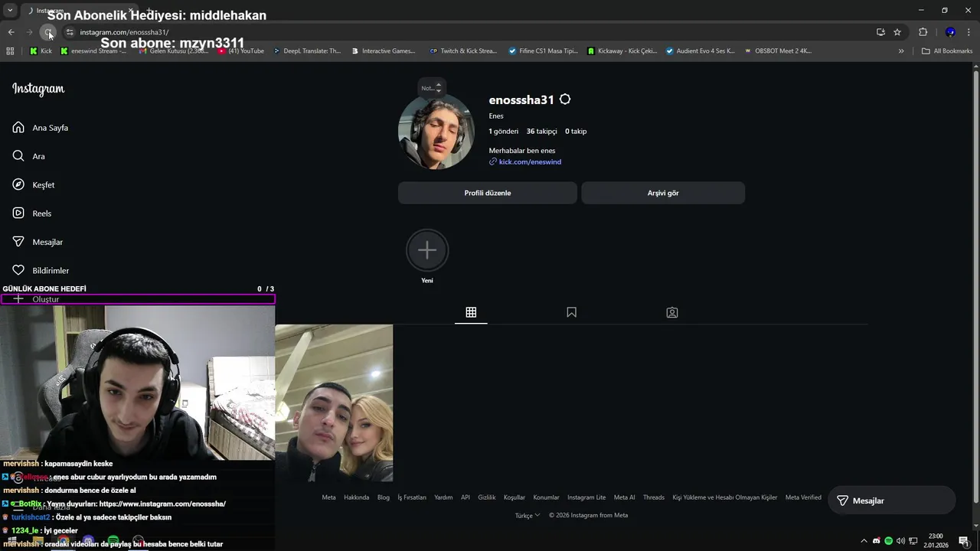980x551 pixels.
Task: Open the Konumlar footer link
Action: pyautogui.click(x=547, y=497)
